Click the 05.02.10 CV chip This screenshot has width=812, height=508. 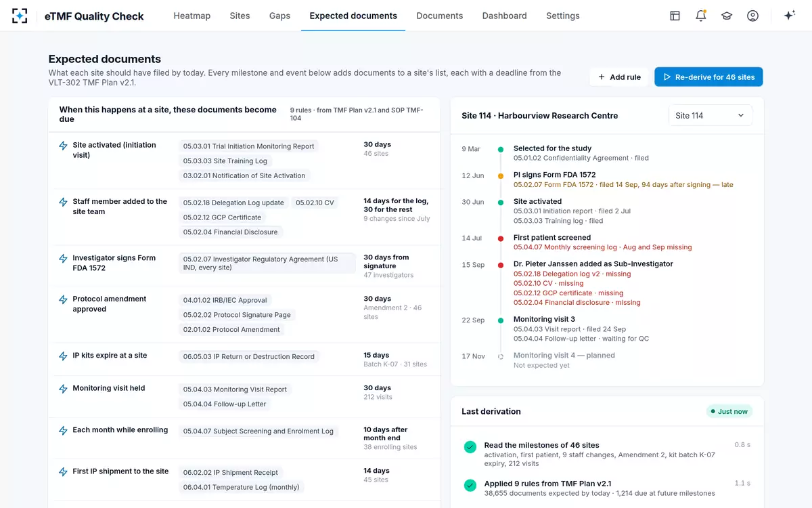315,203
